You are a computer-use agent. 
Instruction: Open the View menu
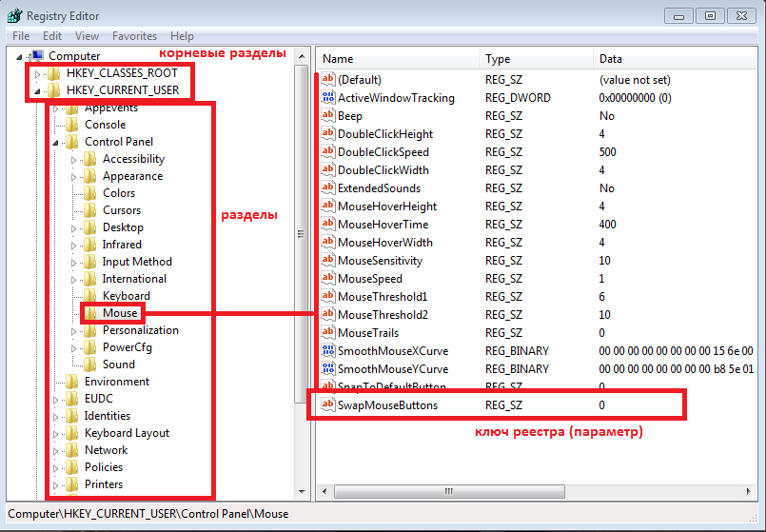click(x=87, y=36)
